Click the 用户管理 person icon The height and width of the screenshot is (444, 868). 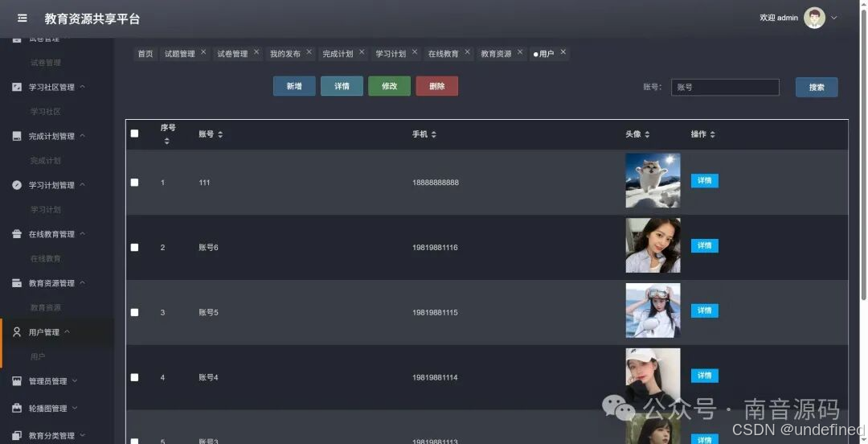[x=17, y=332]
